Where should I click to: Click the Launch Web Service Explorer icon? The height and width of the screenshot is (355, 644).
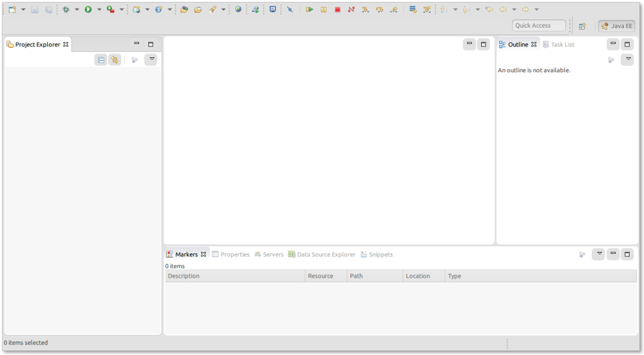[x=255, y=9]
